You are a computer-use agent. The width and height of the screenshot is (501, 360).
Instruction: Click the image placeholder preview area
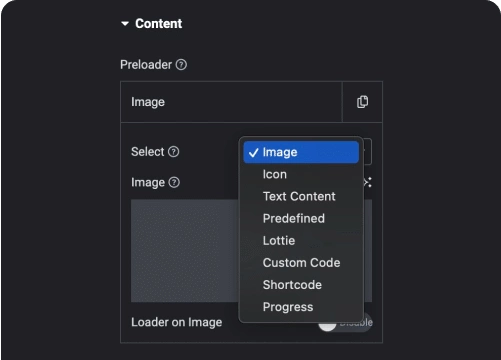pyautogui.click(x=185, y=251)
